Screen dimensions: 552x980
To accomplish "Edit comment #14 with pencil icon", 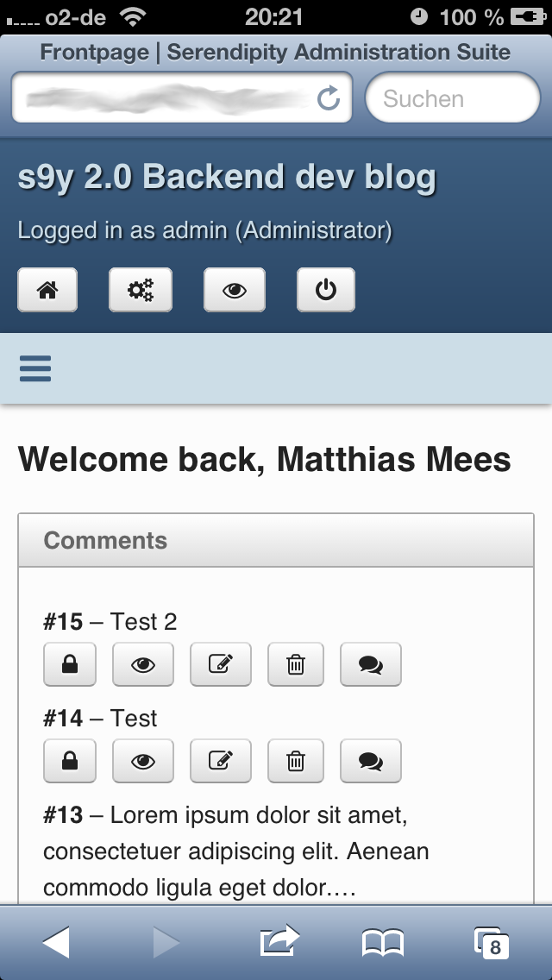I will 221,761.
